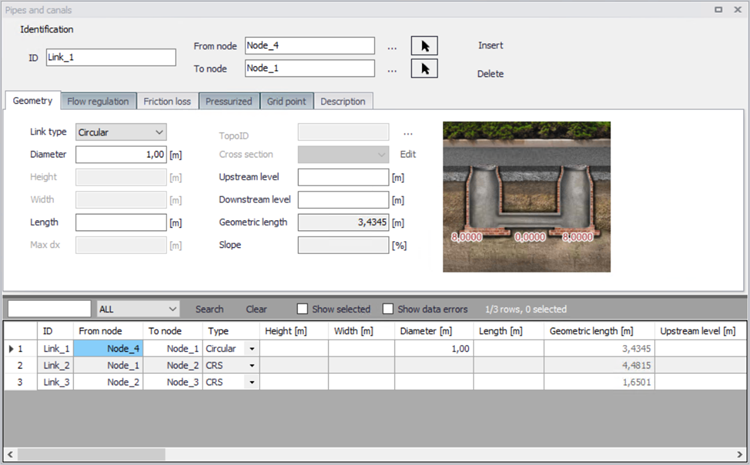Maximize the Pipes and canals window
The width and height of the screenshot is (750, 465).
(718, 9)
